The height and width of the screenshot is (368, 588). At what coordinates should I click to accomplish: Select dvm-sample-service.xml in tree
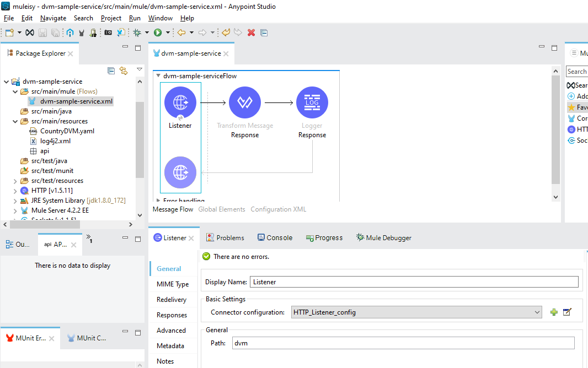[76, 101]
